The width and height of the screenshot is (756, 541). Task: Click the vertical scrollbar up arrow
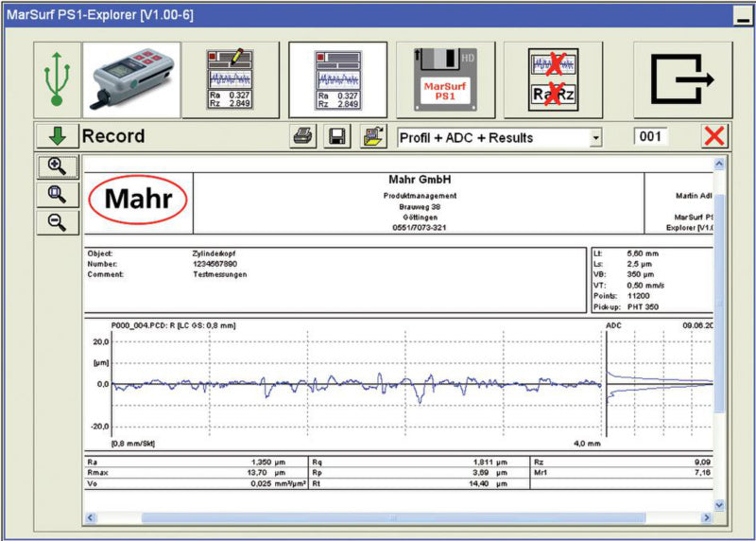[719, 165]
